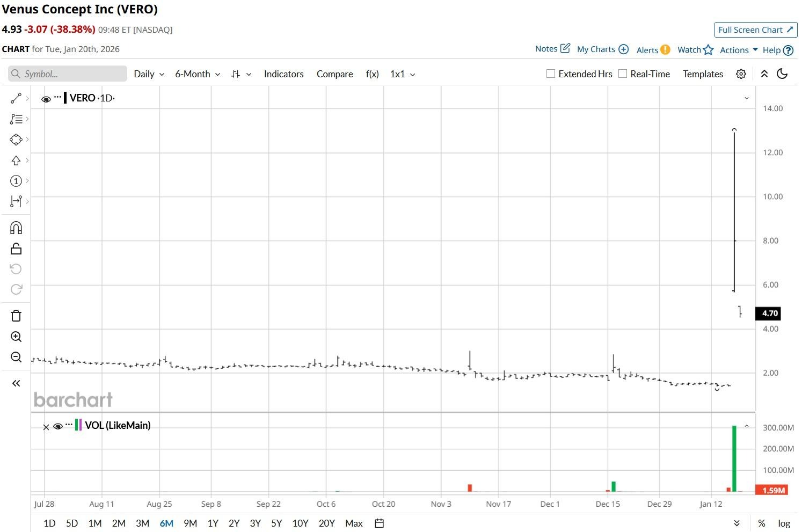The width and height of the screenshot is (802, 532).
Task: Open the Help link
Action: (x=778, y=50)
